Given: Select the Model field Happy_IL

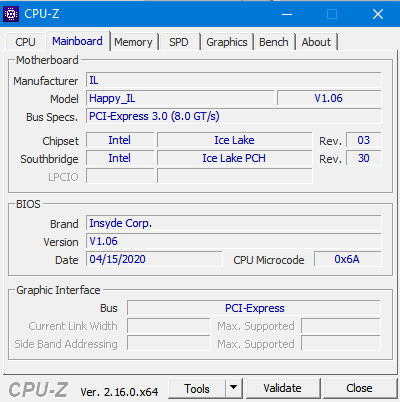Looking at the screenshot, I should click(x=180, y=98).
